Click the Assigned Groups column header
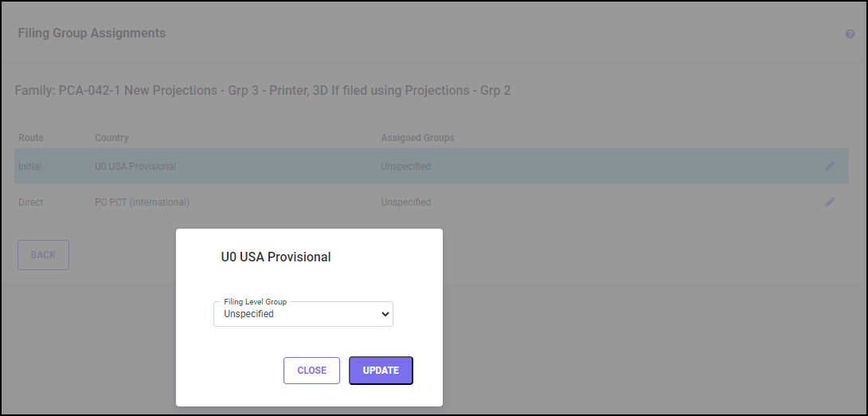This screenshot has width=868, height=416. point(417,138)
